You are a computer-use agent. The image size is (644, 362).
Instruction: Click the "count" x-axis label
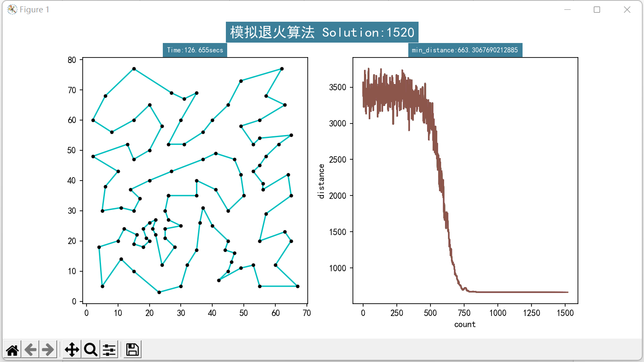[465, 324]
